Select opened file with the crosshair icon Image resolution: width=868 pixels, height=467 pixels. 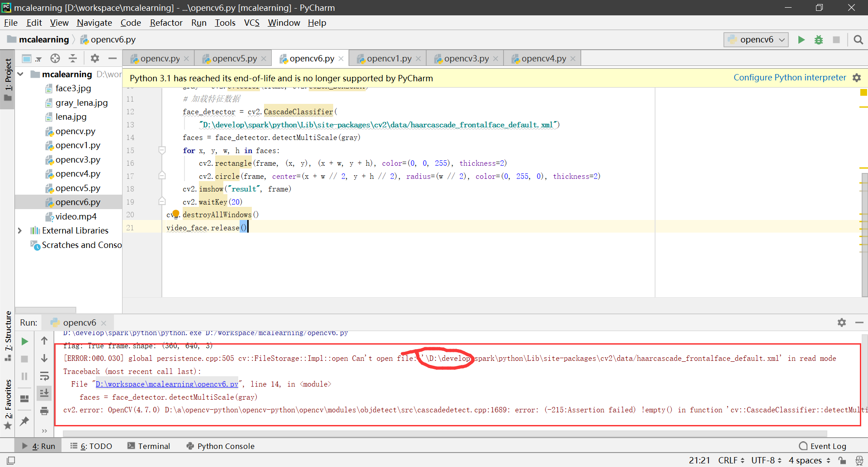pos(55,58)
